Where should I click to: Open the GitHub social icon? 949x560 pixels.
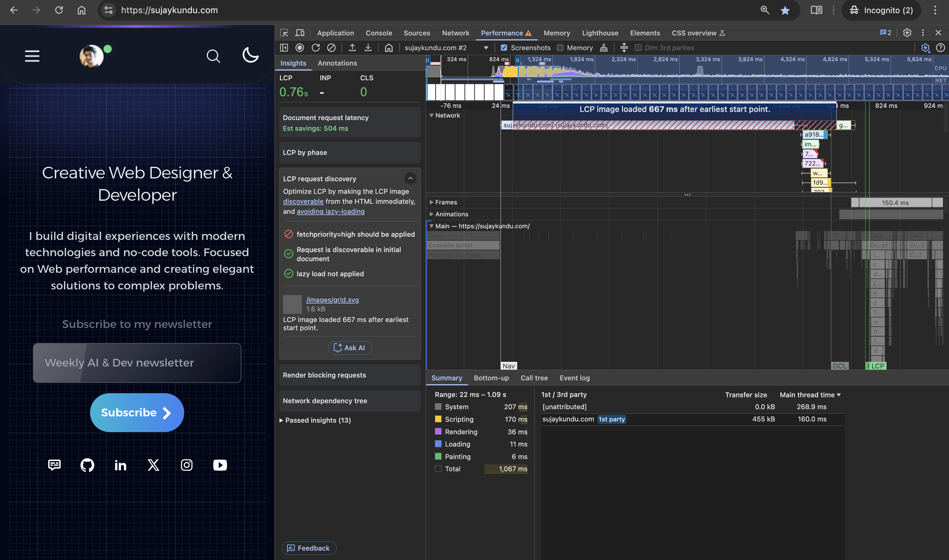click(87, 465)
